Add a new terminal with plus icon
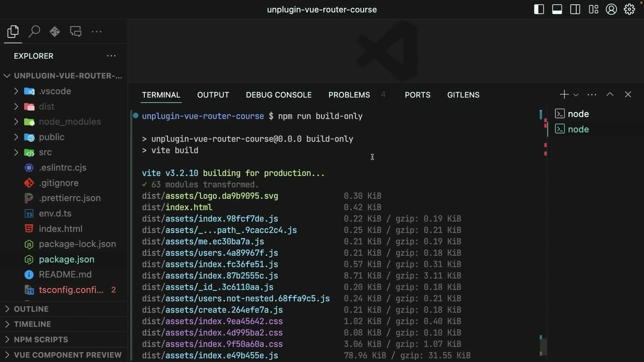Image resolution: width=644 pixels, height=362 pixels. click(564, 95)
